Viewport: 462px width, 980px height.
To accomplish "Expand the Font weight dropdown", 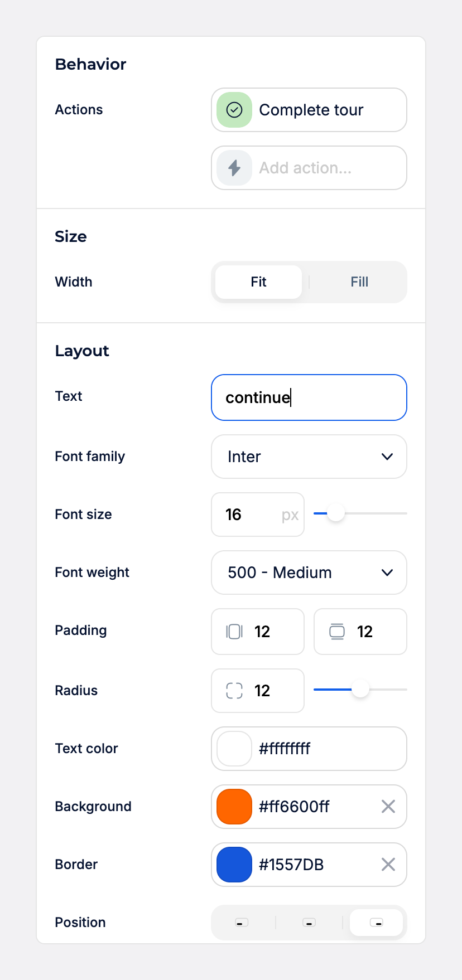I will 309,573.
